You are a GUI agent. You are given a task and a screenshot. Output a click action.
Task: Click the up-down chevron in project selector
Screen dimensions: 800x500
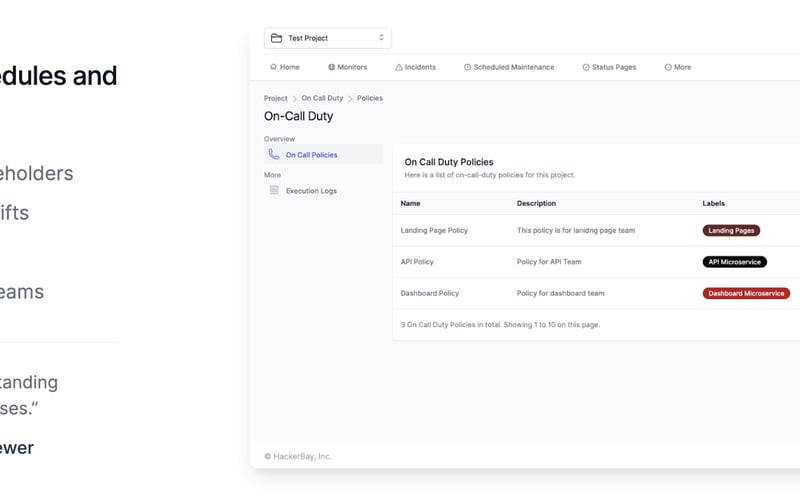click(x=381, y=38)
